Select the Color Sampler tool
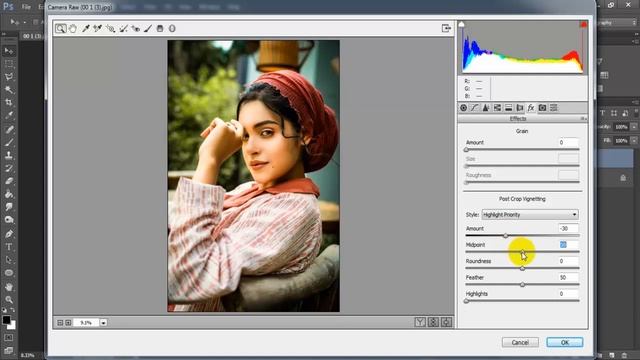Viewport: 640px width, 360px height. tap(98, 28)
